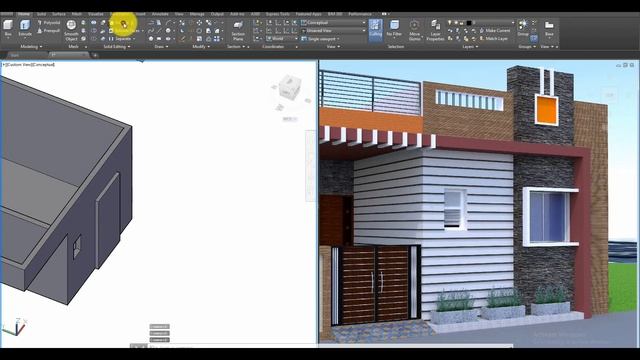Toggle the layer on/off light bulb
The width and height of the screenshot is (640, 360).
(450, 23)
